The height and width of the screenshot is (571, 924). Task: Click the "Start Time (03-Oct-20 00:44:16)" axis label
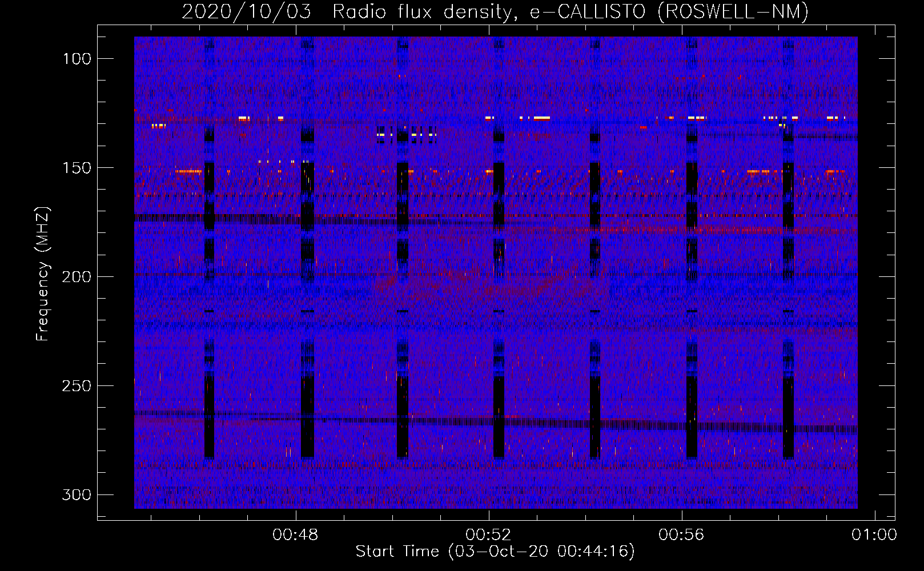[495, 552]
